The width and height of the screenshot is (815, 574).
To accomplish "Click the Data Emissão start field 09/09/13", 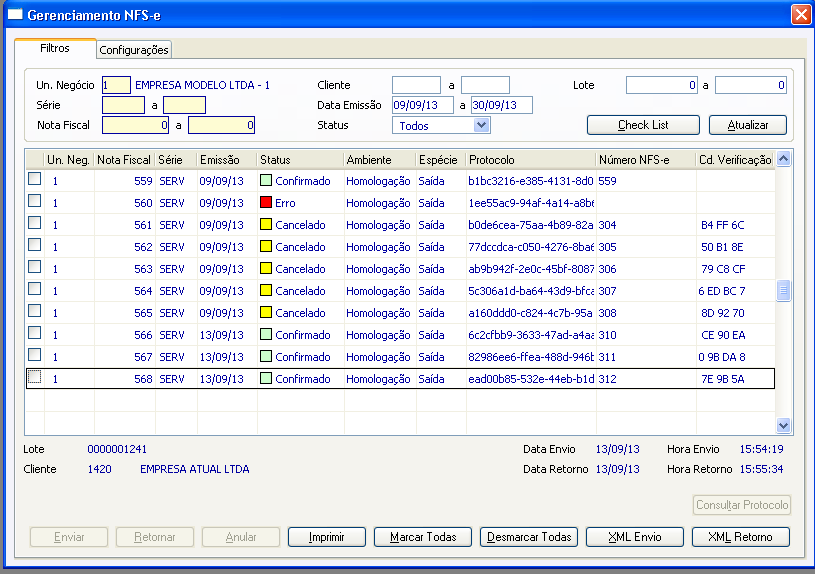I will pyautogui.click(x=423, y=105).
